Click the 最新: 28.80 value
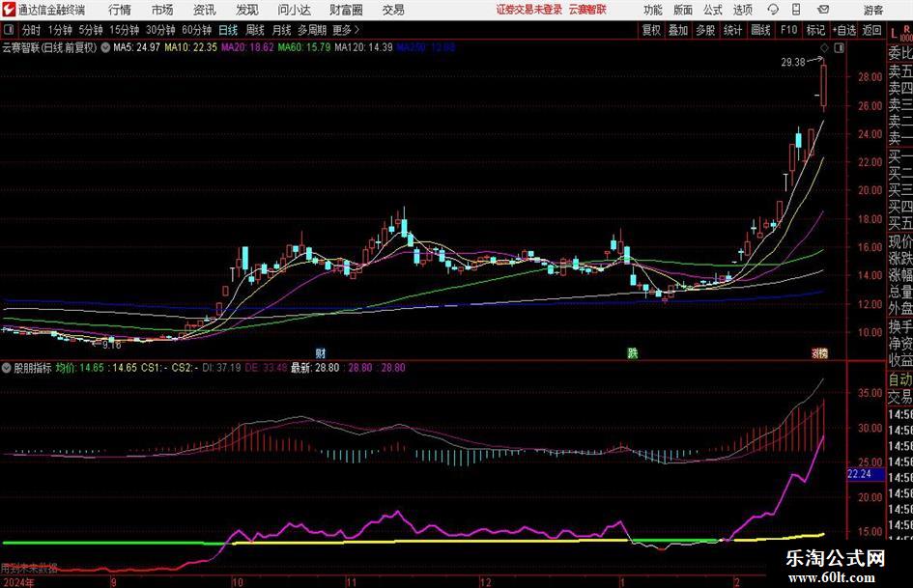 tap(315, 368)
